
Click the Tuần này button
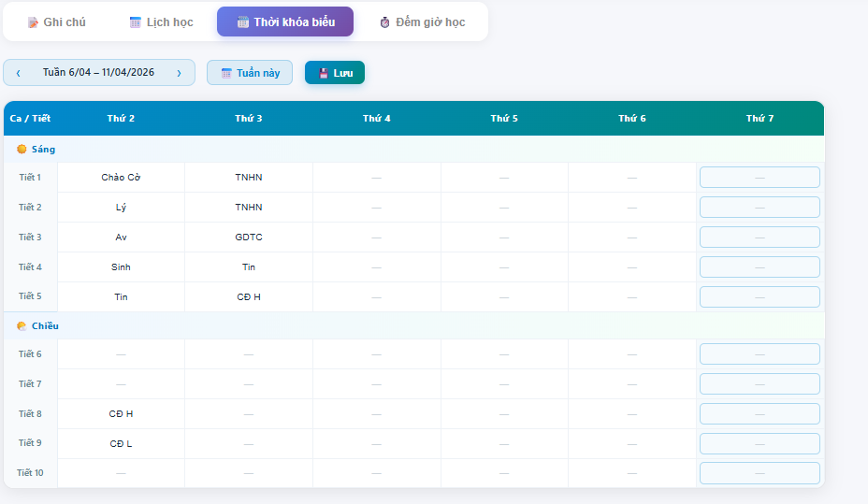(x=250, y=73)
